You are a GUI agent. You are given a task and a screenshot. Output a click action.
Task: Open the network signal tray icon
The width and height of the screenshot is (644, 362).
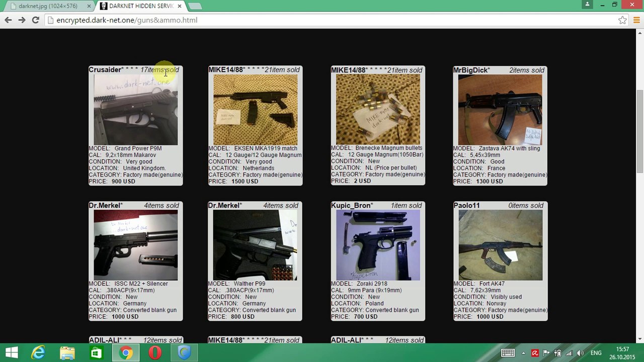coord(569,353)
